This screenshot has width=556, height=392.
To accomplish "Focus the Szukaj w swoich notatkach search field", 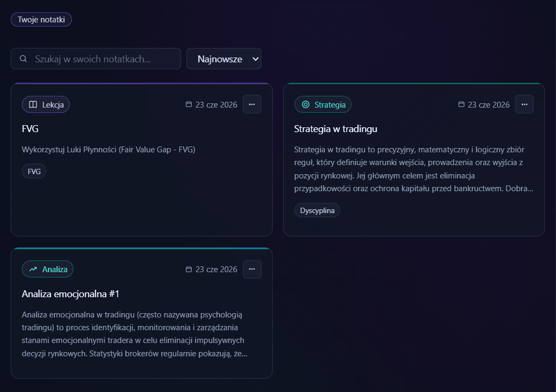I will [x=96, y=59].
